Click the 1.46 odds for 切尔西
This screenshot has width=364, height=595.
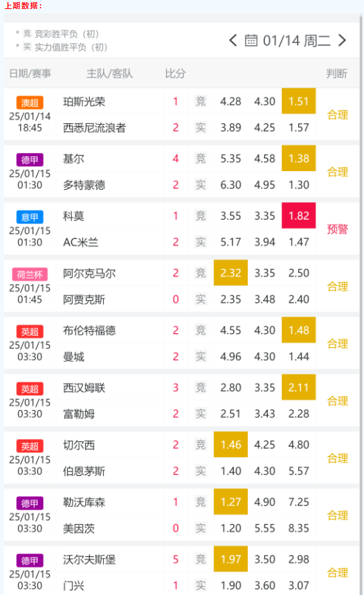pyautogui.click(x=230, y=445)
